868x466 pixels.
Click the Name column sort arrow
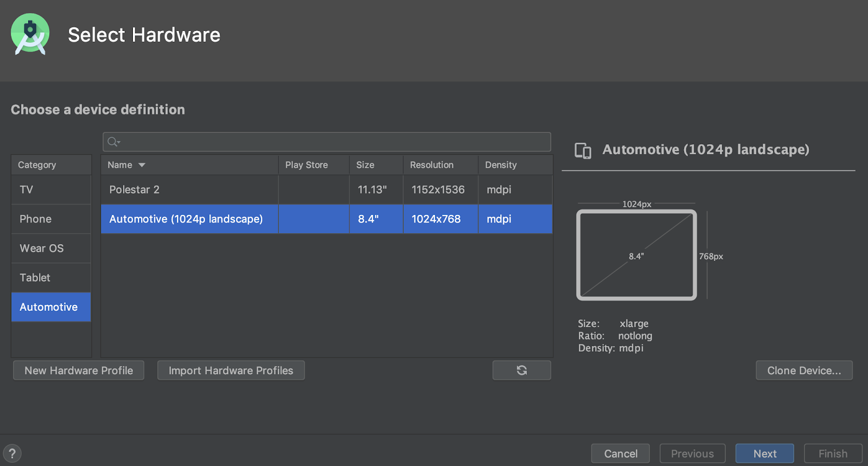tap(142, 165)
